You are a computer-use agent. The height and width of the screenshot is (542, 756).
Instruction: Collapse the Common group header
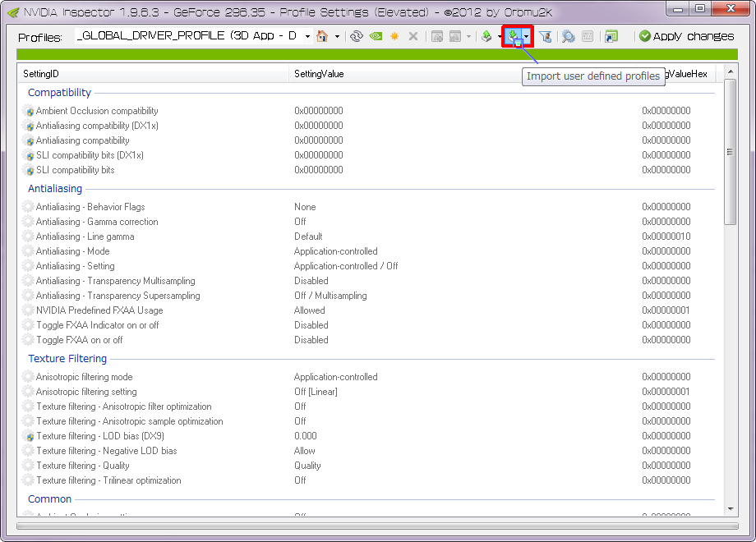coord(49,499)
